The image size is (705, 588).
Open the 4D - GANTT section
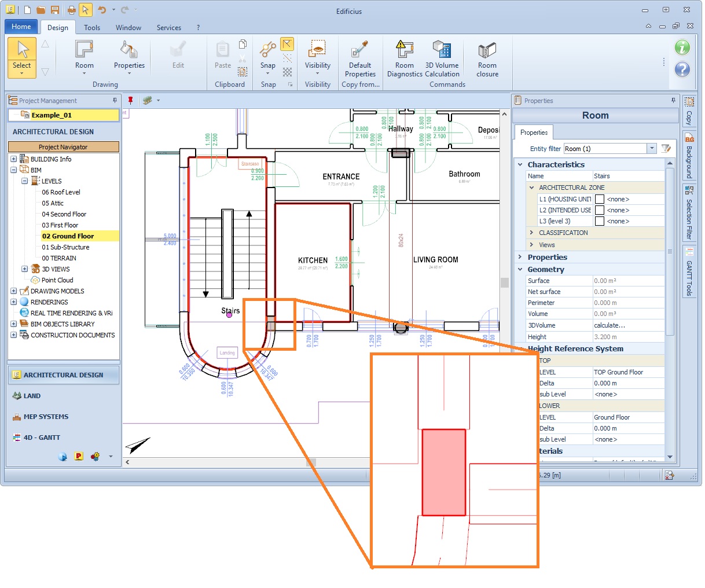(42, 438)
